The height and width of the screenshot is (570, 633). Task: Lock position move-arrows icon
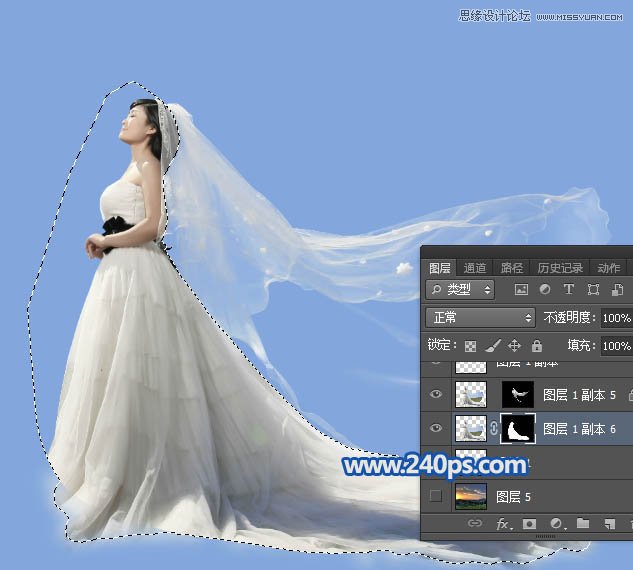[x=514, y=346]
